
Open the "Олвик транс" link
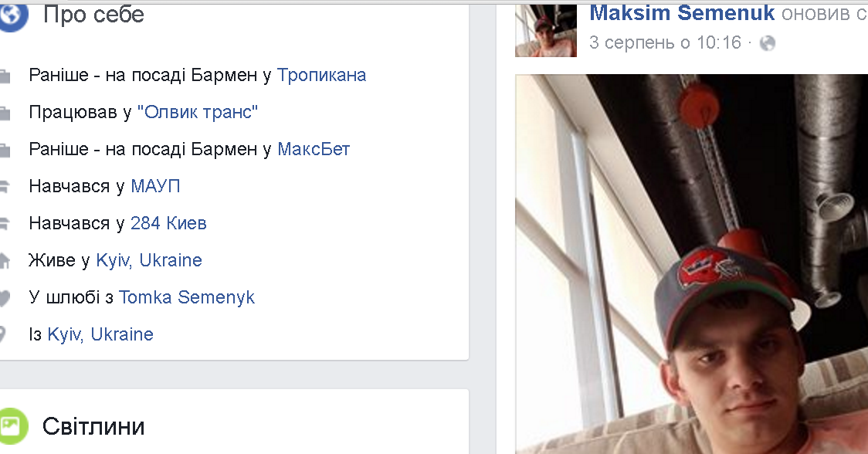pos(198,112)
